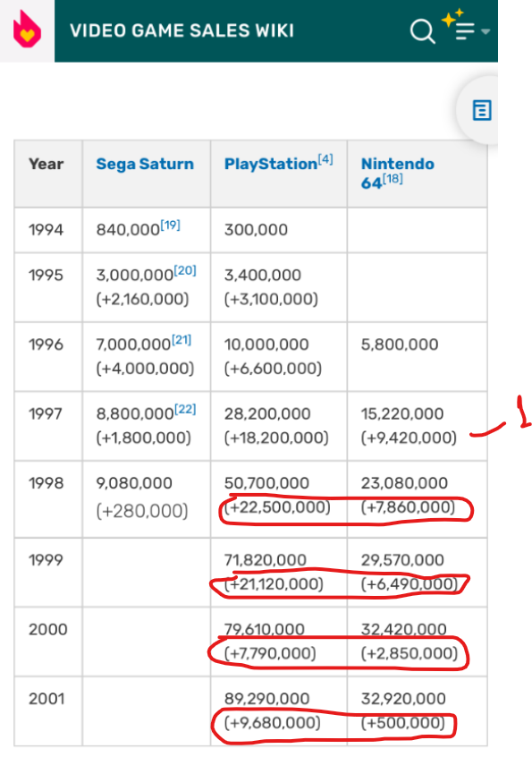This screenshot has height=757, width=532.
Task: Open the Nintendo 64 column link
Action: tap(397, 173)
